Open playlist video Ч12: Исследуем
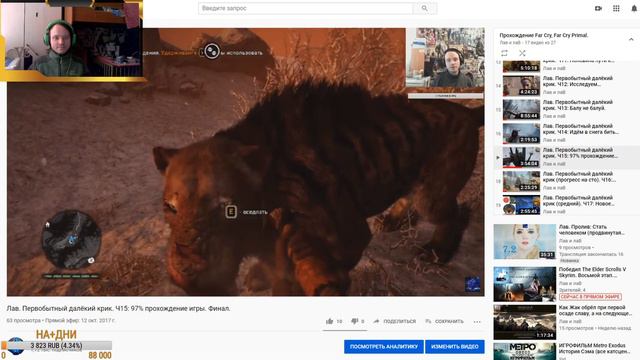The height and width of the screenshot is (360, 640). point(567,85)
